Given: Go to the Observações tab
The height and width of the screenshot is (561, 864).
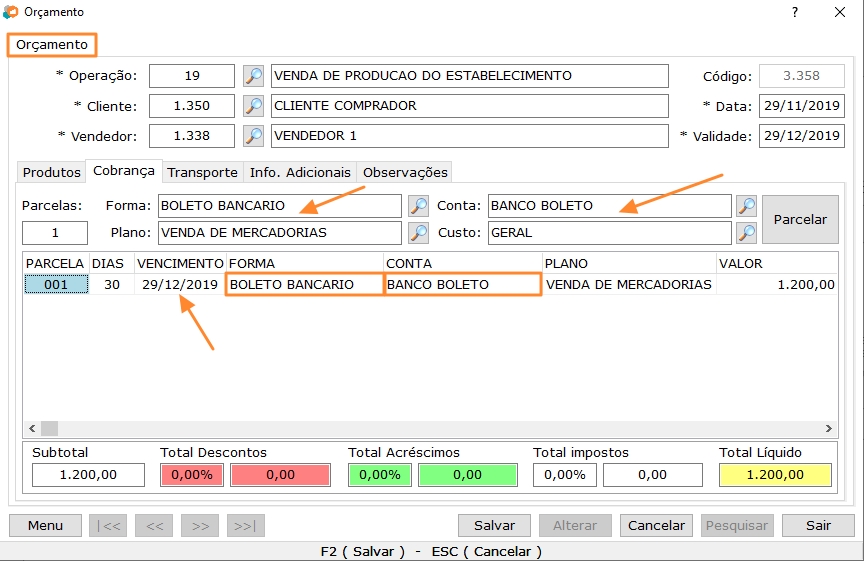Looking at the screenshot, I should point(405,172).
